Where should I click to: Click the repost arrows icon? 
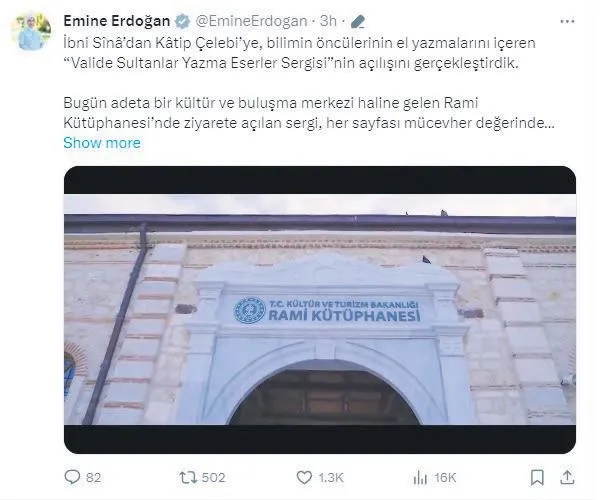pos(188,477)
